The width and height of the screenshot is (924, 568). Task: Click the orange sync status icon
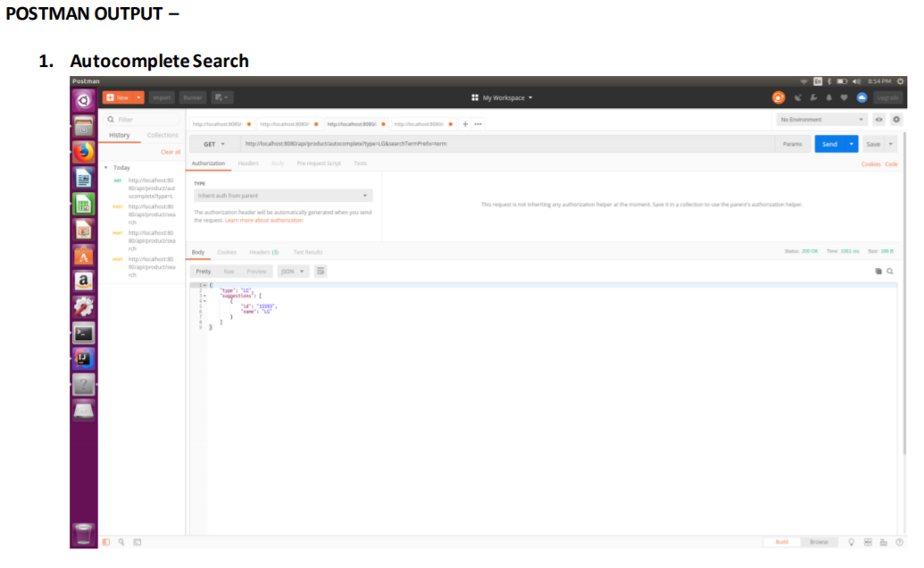coord(778,98)
